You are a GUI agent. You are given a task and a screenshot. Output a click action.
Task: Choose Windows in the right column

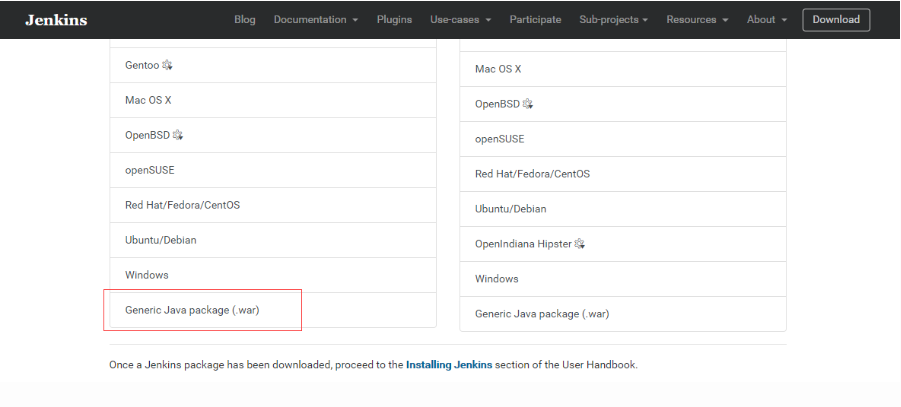(x=623, y=279)
